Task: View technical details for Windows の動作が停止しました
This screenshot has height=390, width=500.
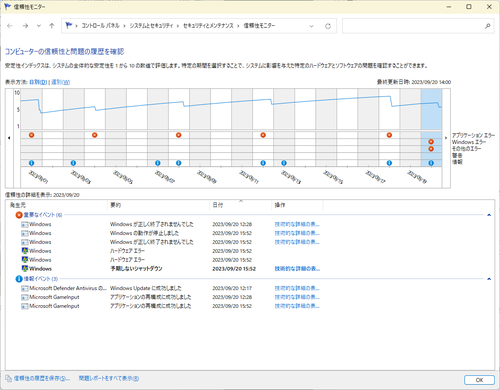Action: [x=297, y=233]
